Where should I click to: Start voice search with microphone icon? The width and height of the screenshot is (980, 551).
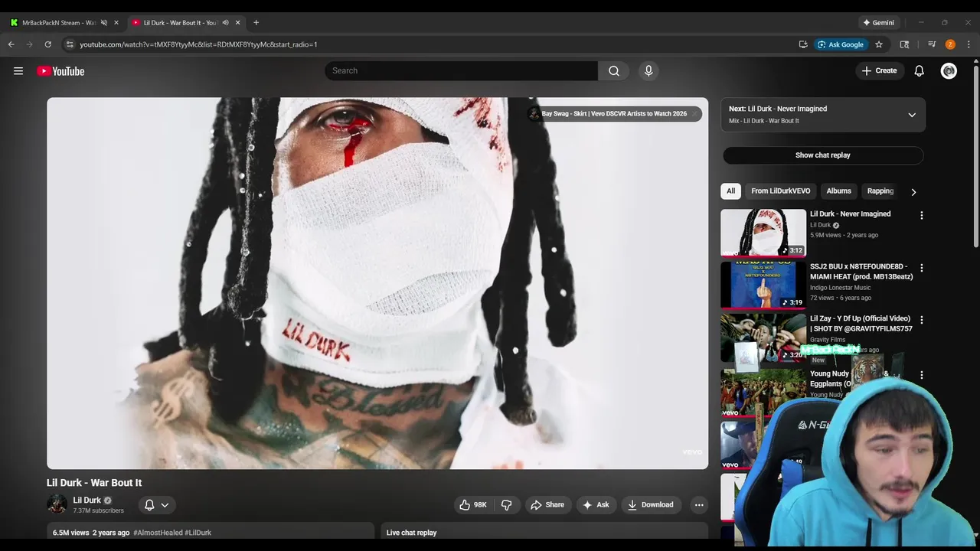click(x=648, y=71)
